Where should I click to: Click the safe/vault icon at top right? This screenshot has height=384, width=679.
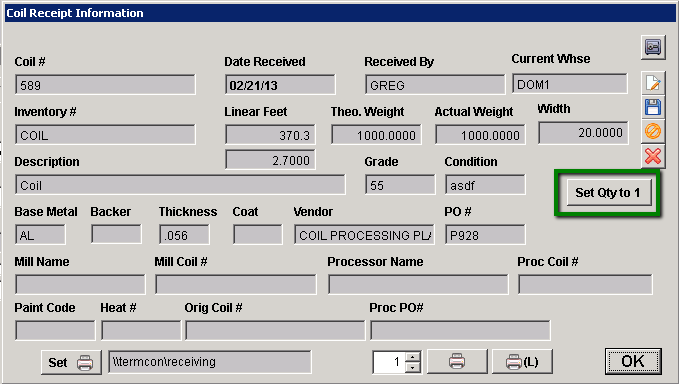[653, 47]
